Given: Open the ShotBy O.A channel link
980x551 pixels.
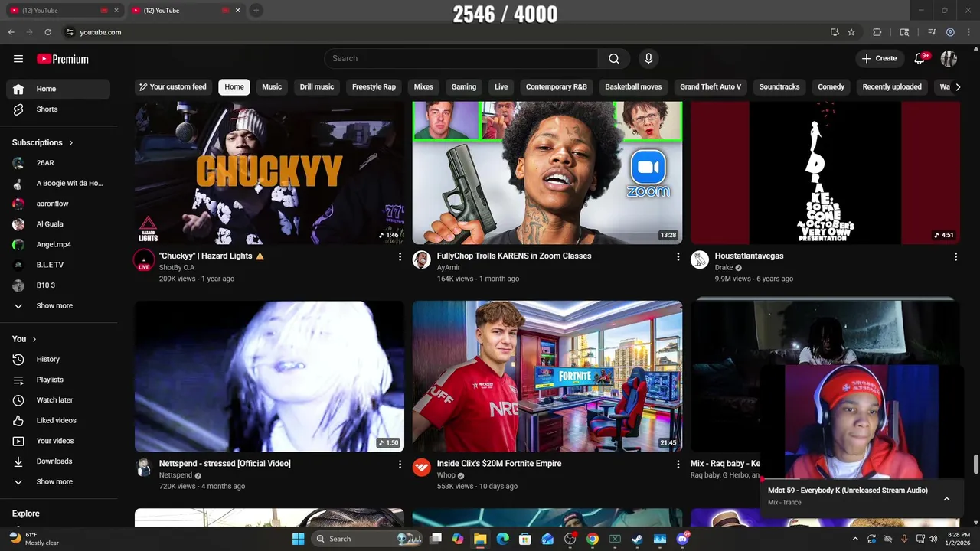Looking at the screenshot, I should coord(177,268).
